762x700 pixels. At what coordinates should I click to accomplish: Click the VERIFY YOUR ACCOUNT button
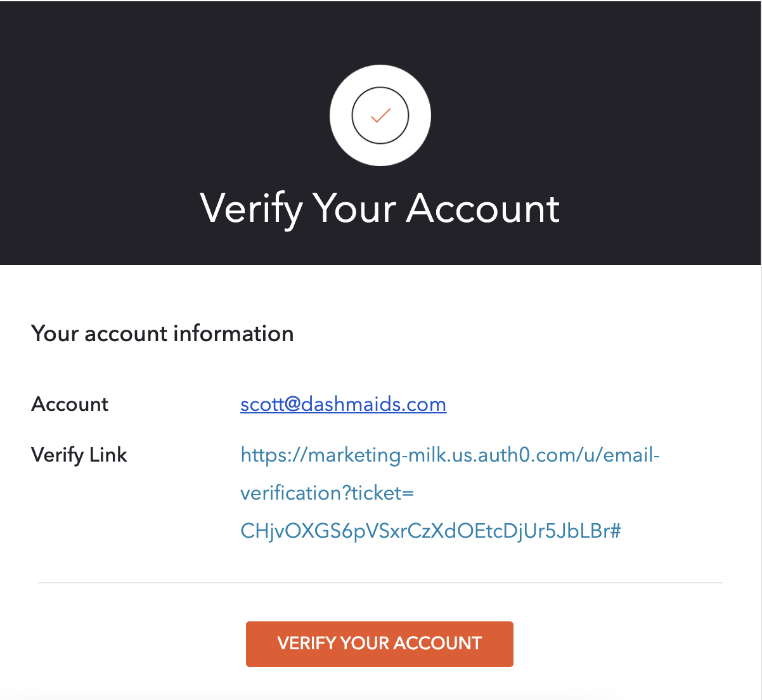tap(380, 644)
